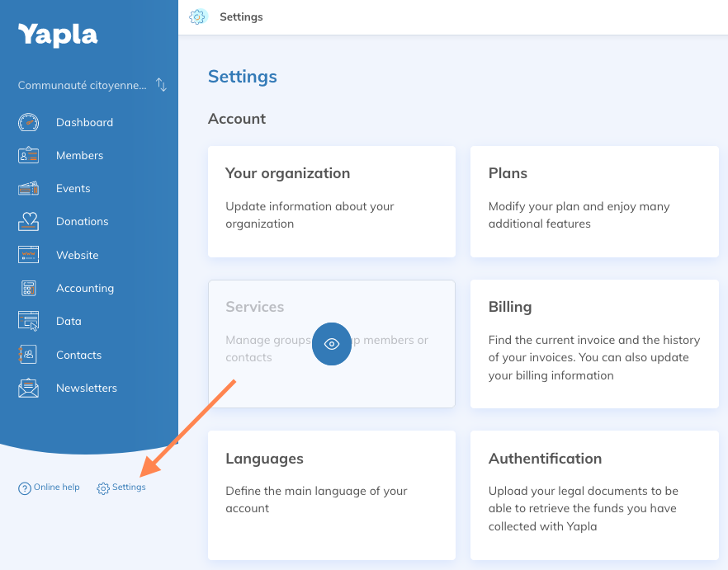The width and height of the screenshot is (728, 570).
Task: Click the Members ID card icon
Action: pyautogui.click(x=28, y=155)
